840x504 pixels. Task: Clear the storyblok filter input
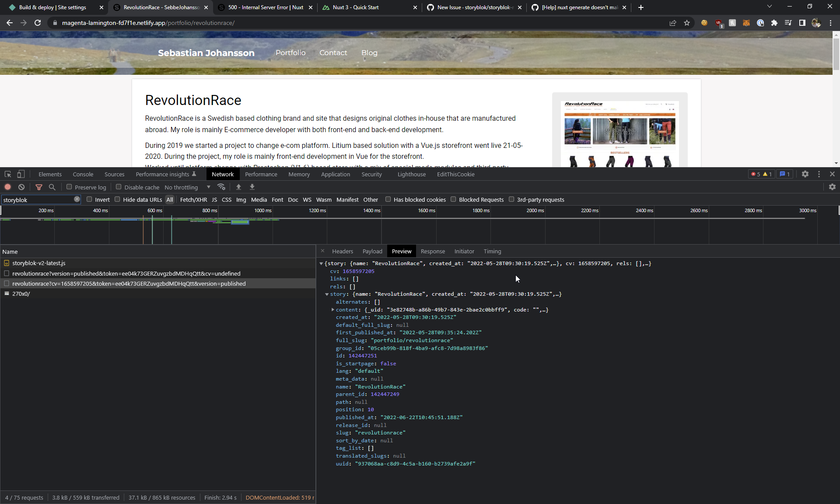pos(77,199)
